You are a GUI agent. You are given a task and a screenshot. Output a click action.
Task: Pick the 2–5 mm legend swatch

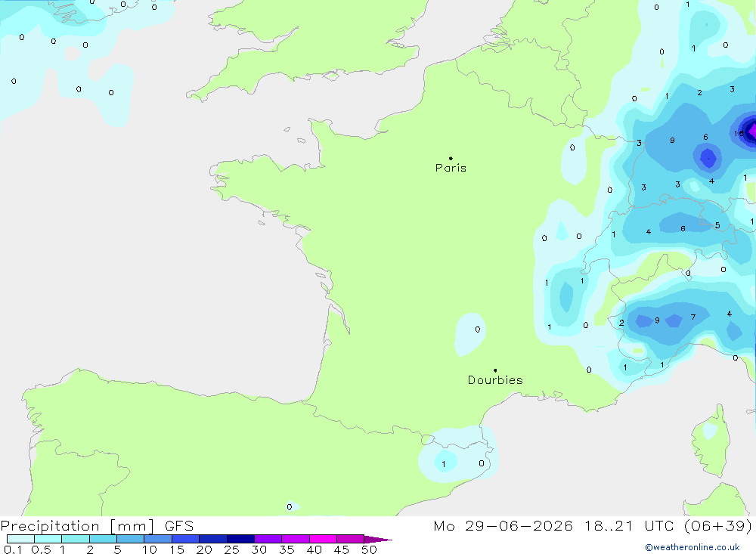point(103,539)
